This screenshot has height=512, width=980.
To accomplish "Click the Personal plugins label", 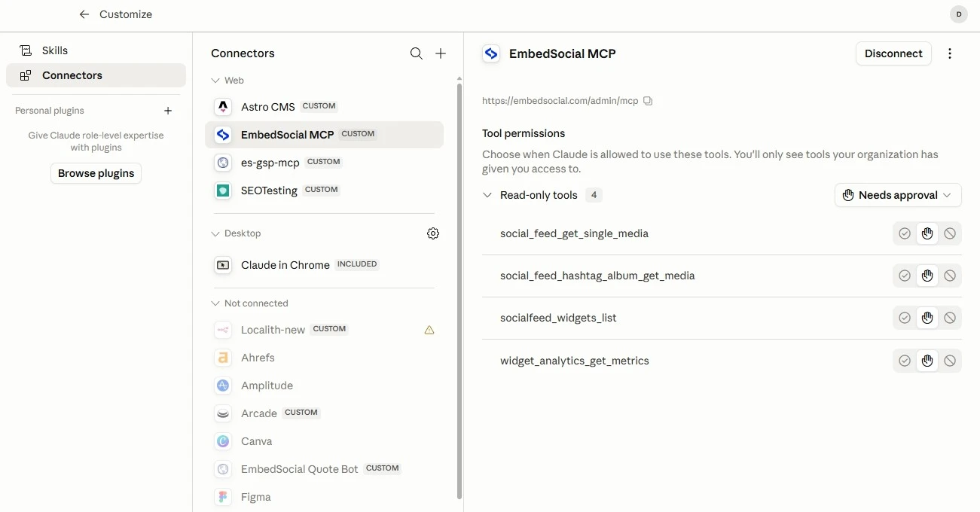I will pos(50,111).
